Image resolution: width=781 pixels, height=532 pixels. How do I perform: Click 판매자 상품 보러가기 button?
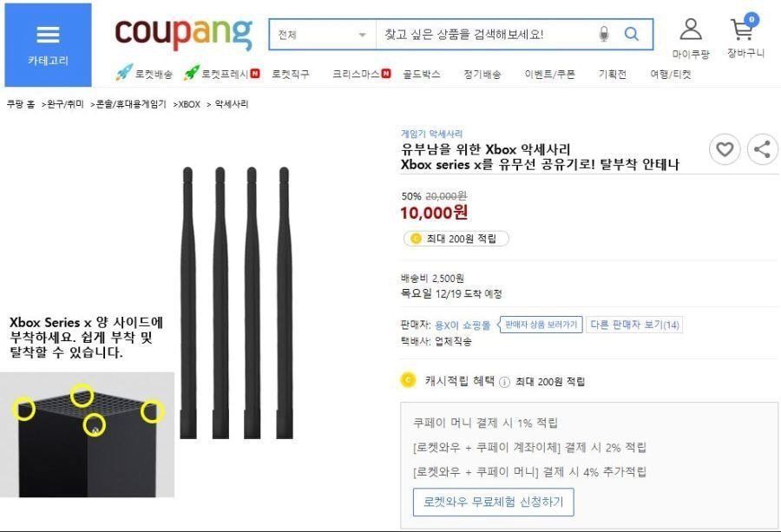point(541,325)
